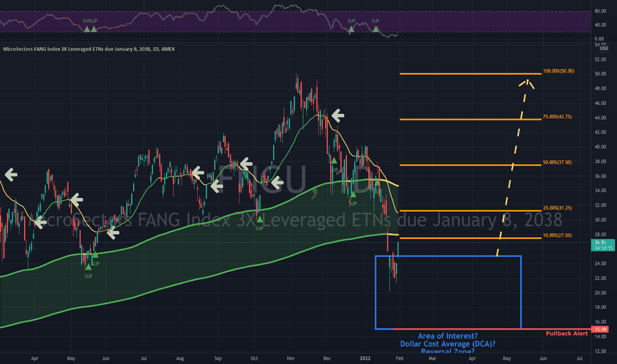Image resolution: width=617 pixels, height=364 pixels.
Task: Click the 80.00 value on oscillator scale
Action: (x=600, y=11)
